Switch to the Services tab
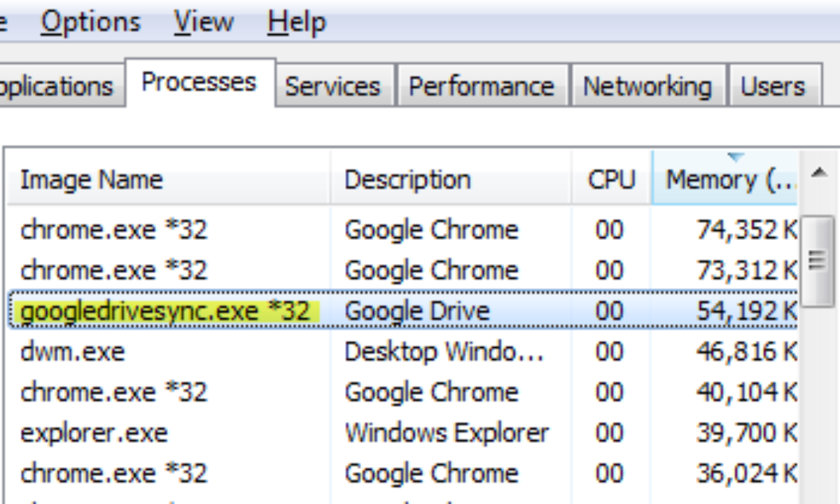 point(332,87)
